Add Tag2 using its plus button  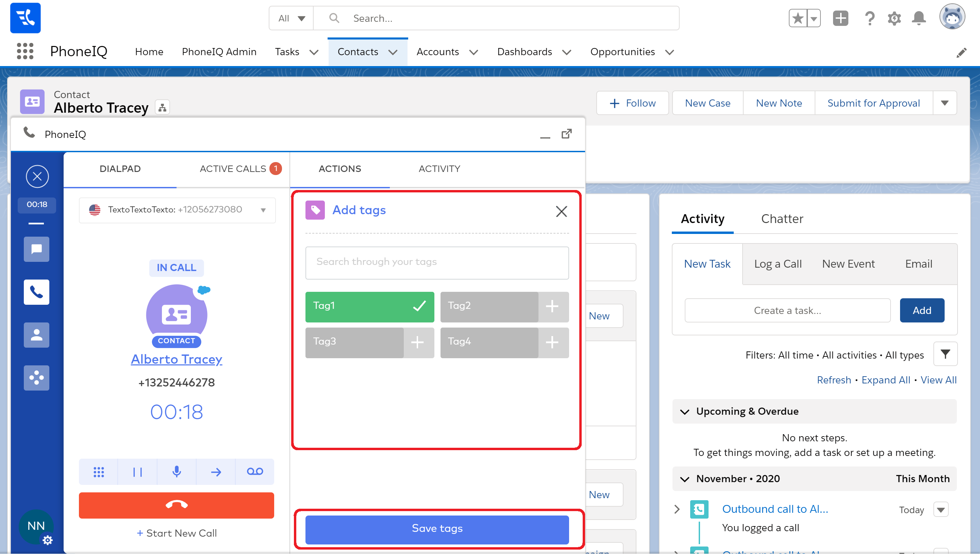552,306
